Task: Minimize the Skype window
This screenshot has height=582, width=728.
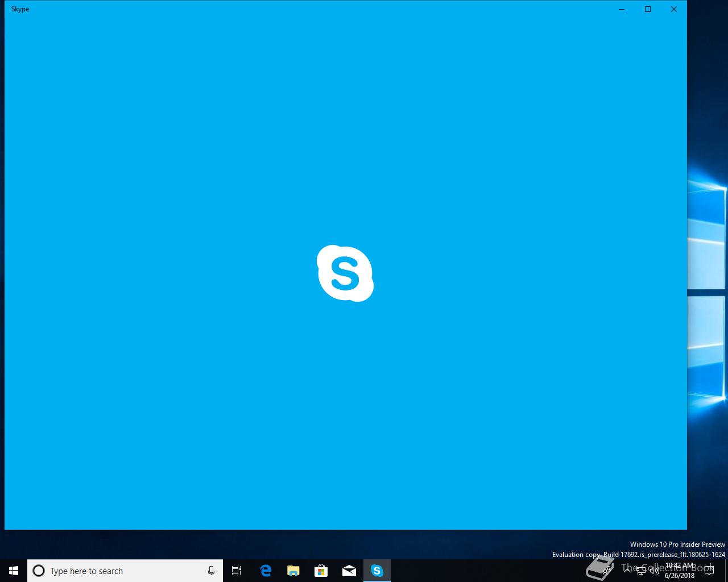Action: coord(622,9)
